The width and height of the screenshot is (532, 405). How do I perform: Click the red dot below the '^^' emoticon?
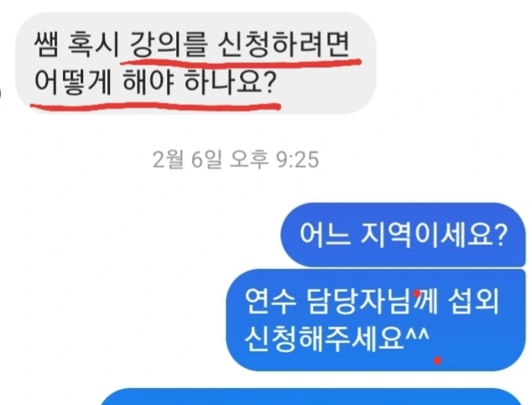point(438,361)
